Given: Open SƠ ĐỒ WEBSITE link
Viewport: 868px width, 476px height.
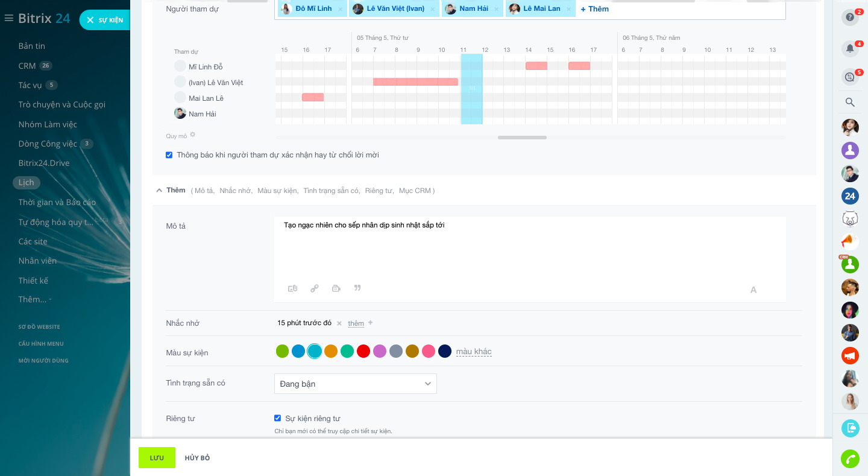Looking at the screenshot, I should pyautogui.click(x=39, y=327).
